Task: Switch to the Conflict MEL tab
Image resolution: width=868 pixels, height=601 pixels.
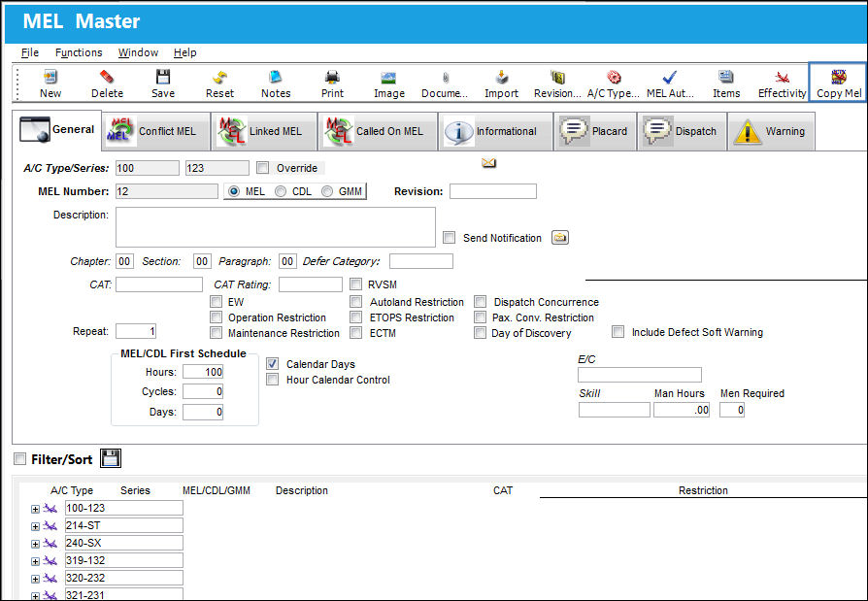Action: click(x=156, y=131)
